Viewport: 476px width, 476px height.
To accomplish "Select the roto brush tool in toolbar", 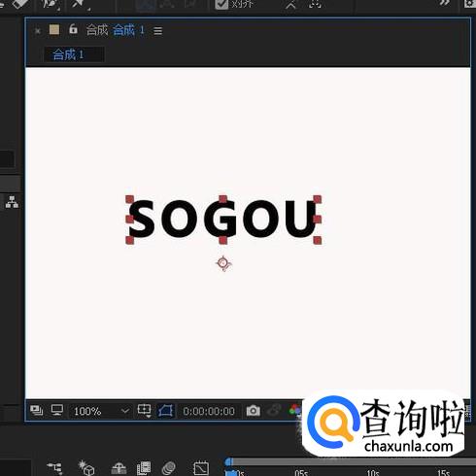I will [x=51, y=5].
